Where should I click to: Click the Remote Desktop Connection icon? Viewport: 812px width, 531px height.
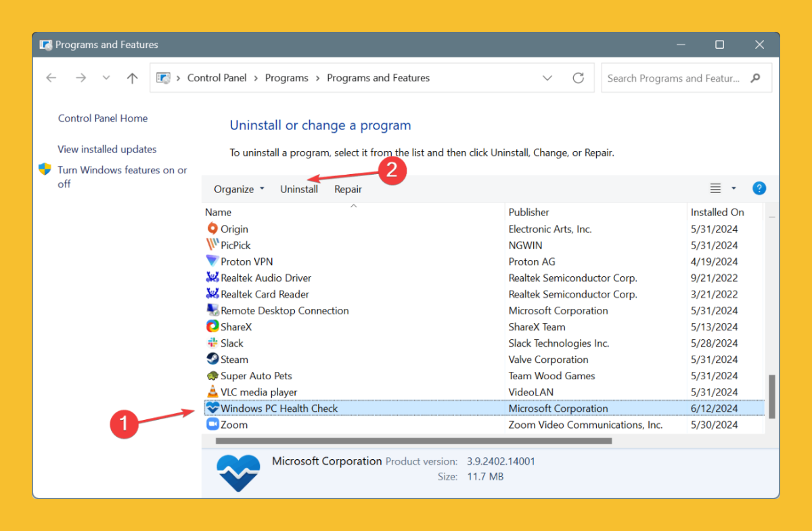212,310
